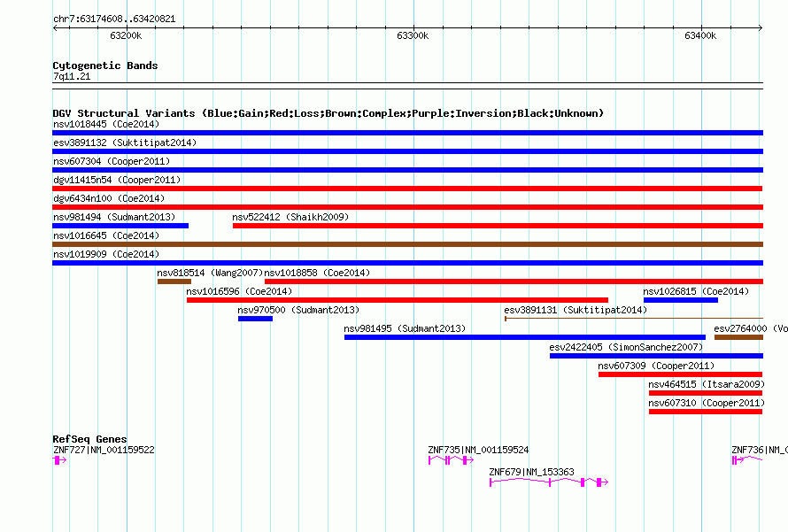Screen dimensions: 788x532
Task: Click the ZNF727 gene glyph
Action: point(59,459)
